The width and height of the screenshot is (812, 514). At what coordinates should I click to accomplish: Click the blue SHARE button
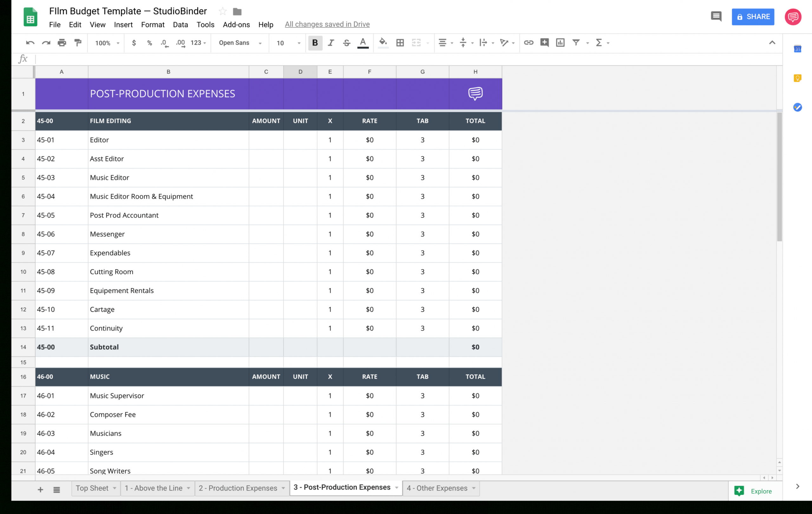pos(753,17)
